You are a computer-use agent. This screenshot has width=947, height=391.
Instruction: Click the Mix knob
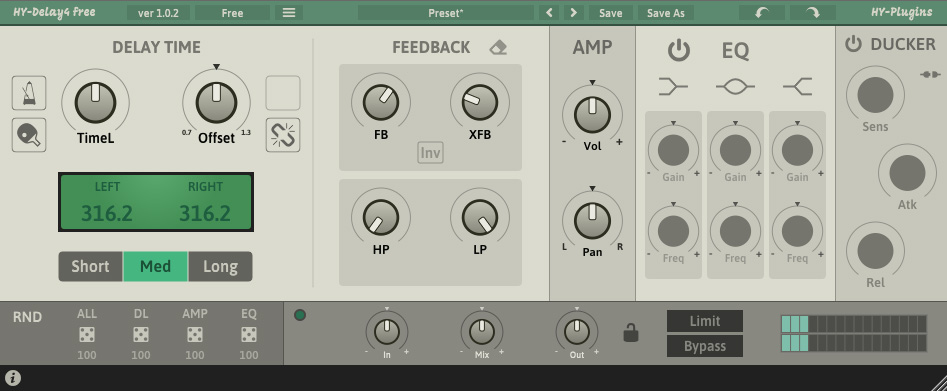point(482,332)
